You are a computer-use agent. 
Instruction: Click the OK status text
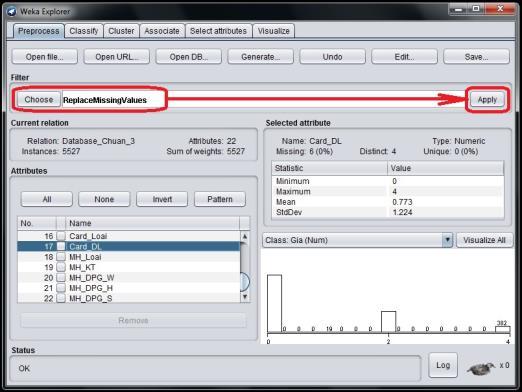pos(24,368)
